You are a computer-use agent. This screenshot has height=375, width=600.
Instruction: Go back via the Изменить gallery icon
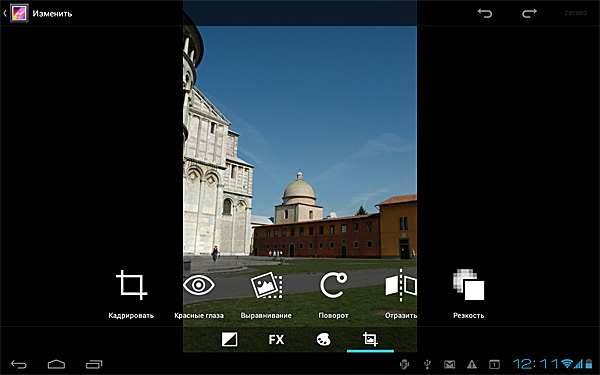click(19, 13)
